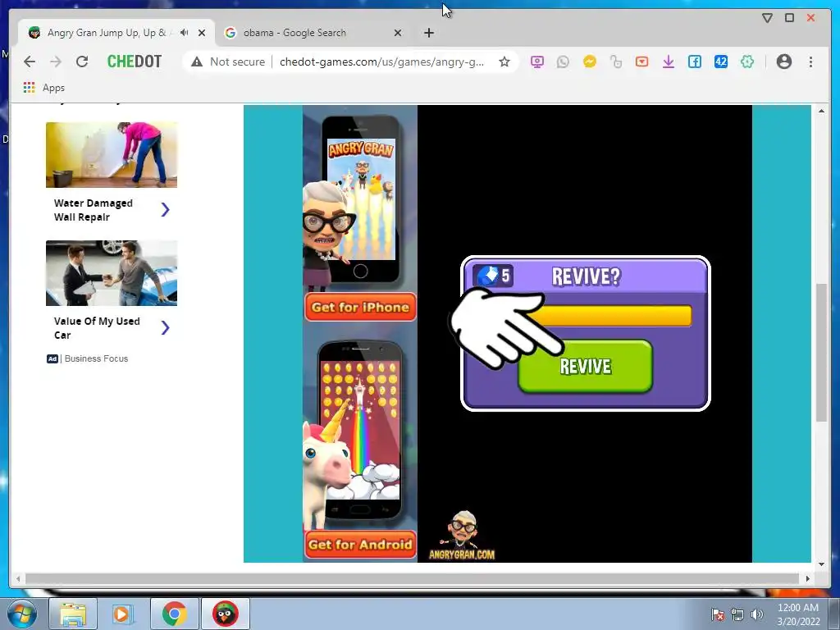The width and height of the screenshot is (840, 630).
Task: Click the lock toggle extension icon
Action: pyautogui.click(x=615, y=62)
